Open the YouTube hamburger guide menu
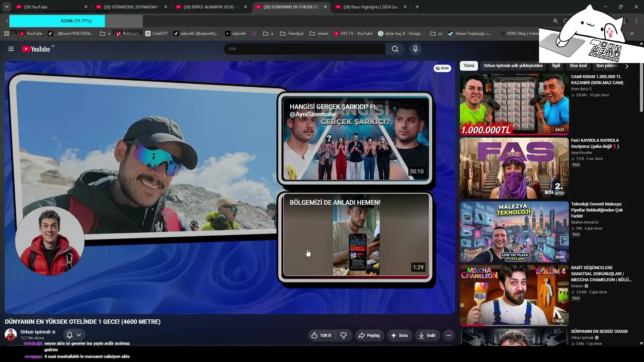 (11, 49)
